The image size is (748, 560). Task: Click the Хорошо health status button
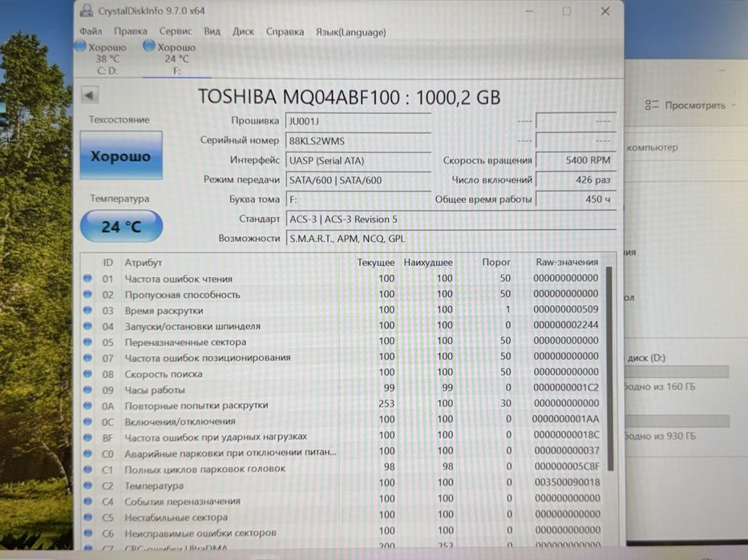point(121,156)
